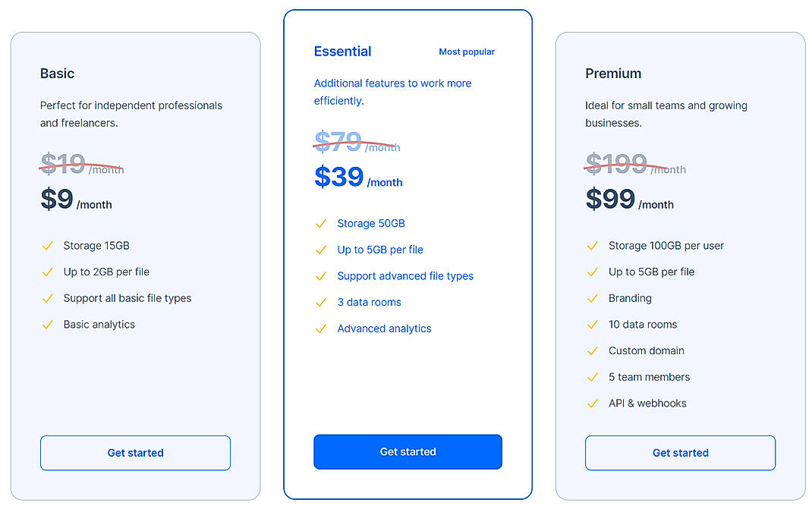The image size is (812, 506).
Task: Click the checkmark beside Storage 15GB
Action: (x=47, y=245)
